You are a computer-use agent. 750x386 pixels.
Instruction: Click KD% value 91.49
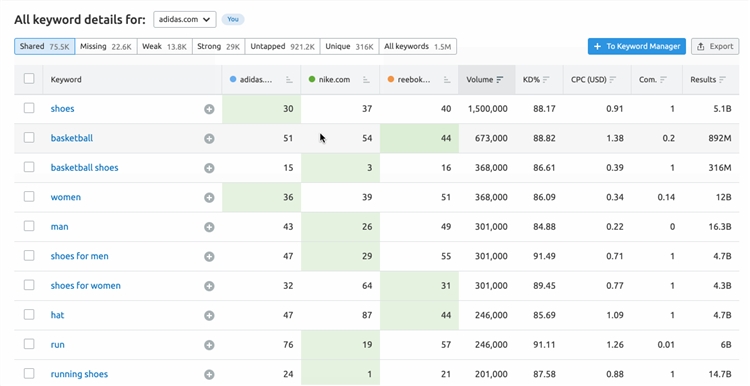click(x=544, y=256)
